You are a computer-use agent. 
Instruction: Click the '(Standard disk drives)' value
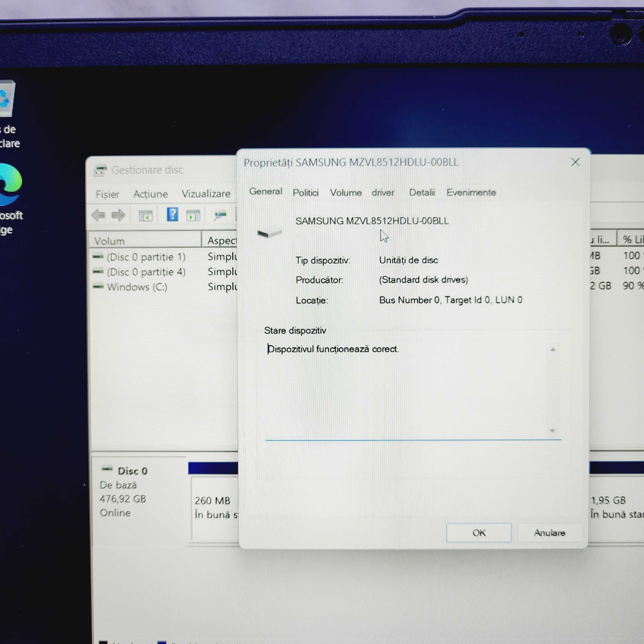(423, 280)
